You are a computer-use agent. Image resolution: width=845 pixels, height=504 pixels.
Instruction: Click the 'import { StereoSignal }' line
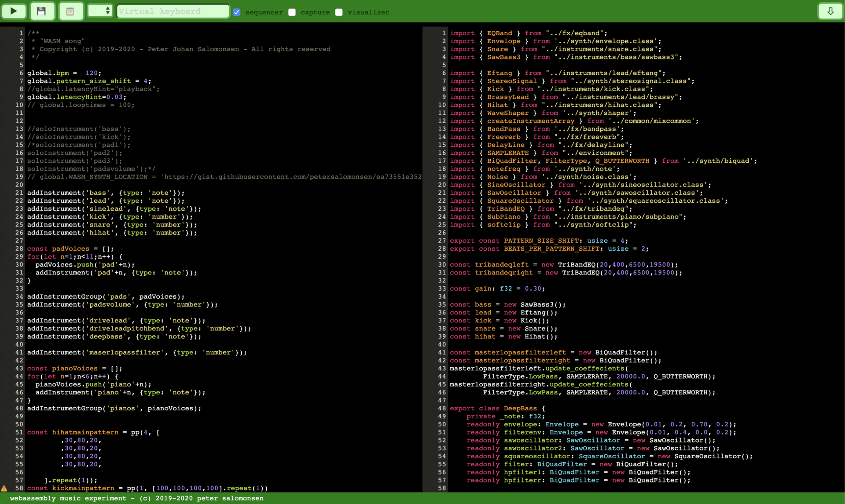click(572, 81)
